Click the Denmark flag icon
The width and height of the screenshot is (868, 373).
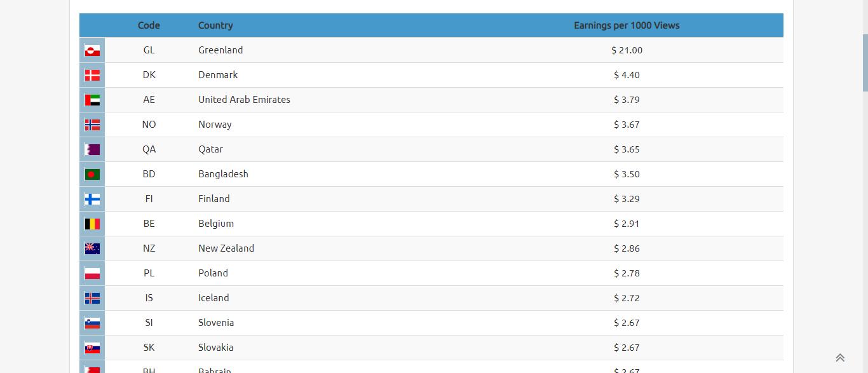pos(92,75)
